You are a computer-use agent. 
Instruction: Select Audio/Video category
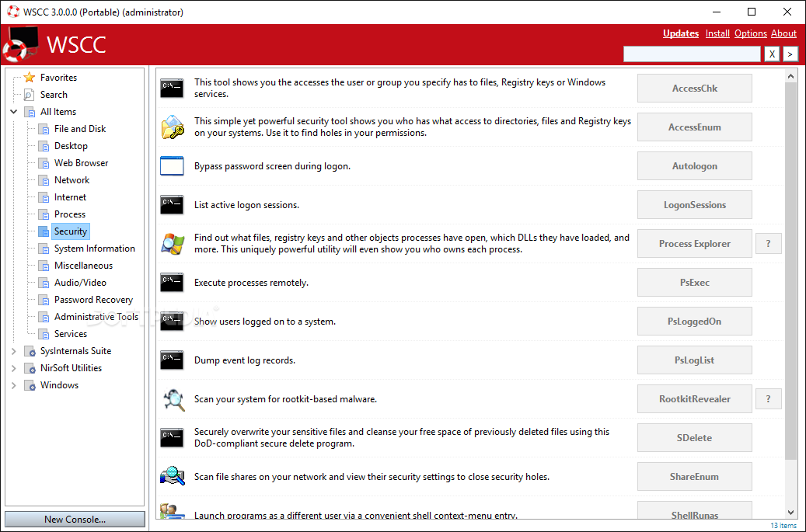[80, 283]
